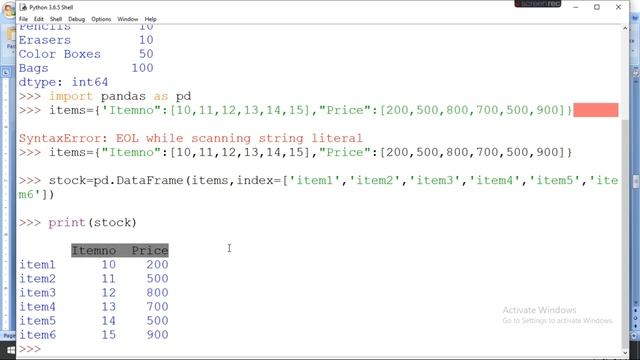Open the Help menu
The height and width of the screenshot is (360, 640).
(150, 19)
